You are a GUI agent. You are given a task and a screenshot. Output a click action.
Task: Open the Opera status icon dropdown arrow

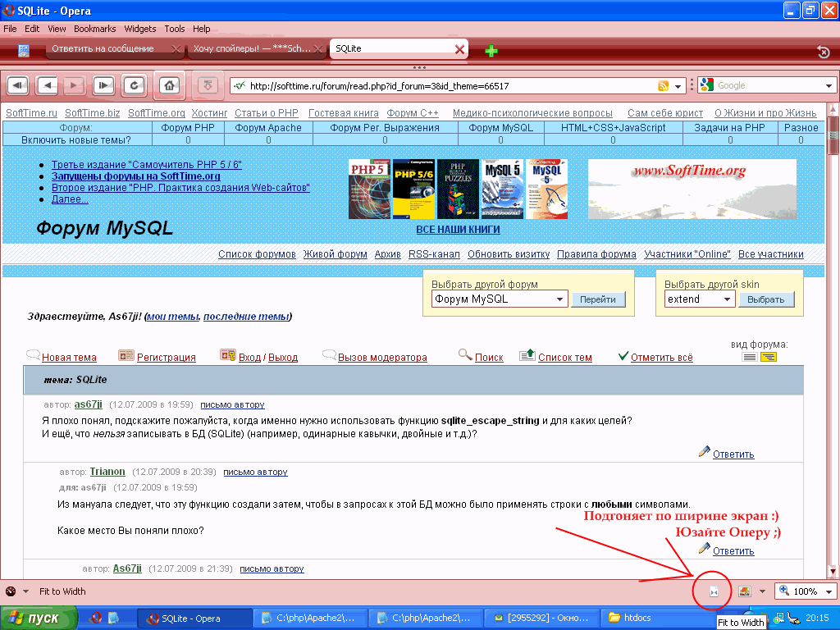coord(25,592)
